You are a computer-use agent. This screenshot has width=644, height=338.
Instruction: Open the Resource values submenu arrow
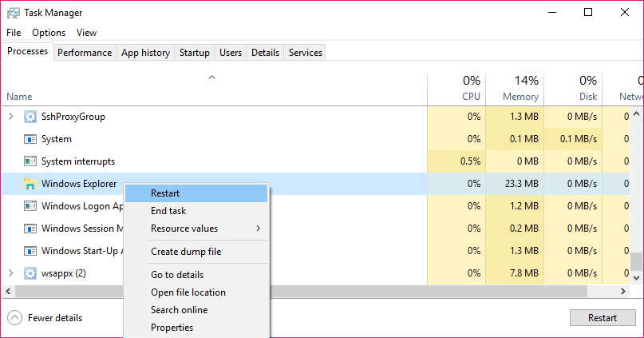pos(258,229)
